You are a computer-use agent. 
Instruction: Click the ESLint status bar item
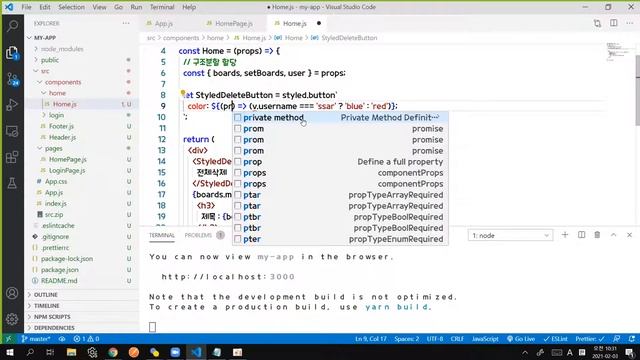[x=556, y=339]
